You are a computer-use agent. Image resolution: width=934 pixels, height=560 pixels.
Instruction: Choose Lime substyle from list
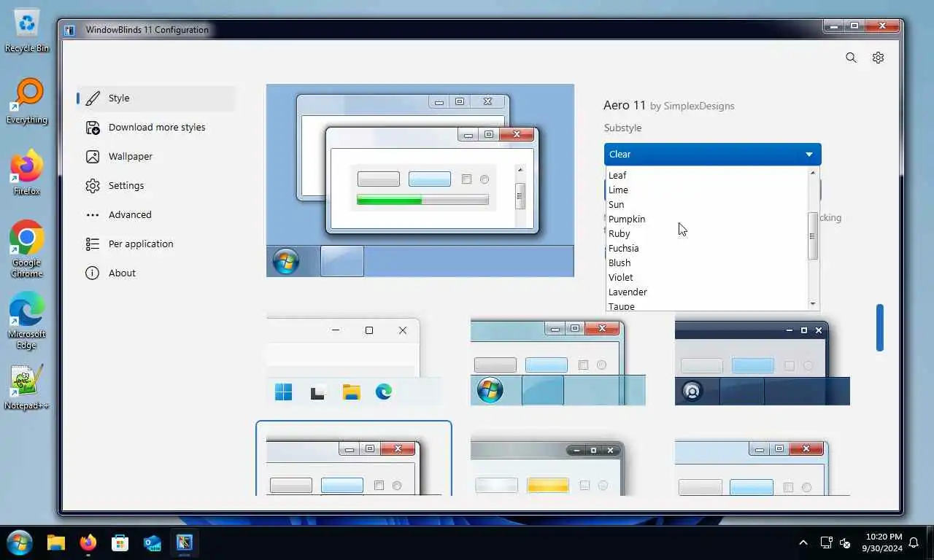[706, 190]
